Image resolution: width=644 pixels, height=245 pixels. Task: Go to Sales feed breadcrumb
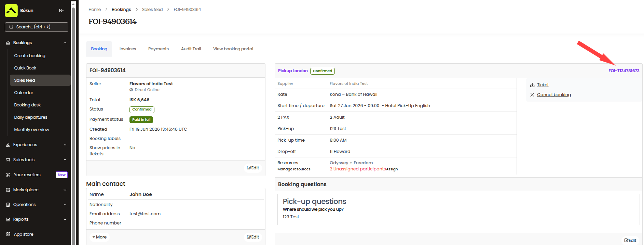(x=152, y=10)
